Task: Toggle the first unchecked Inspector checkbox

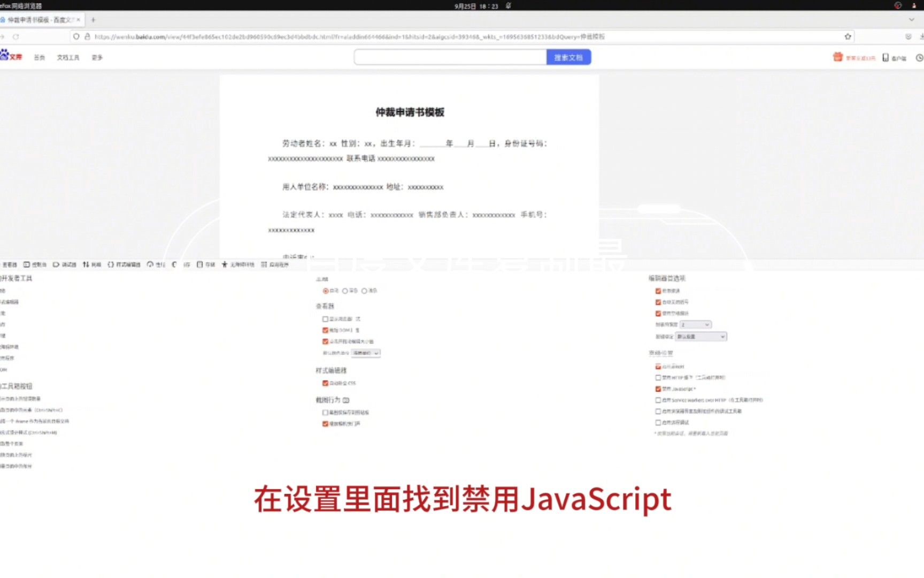Action: click(325, 319)
